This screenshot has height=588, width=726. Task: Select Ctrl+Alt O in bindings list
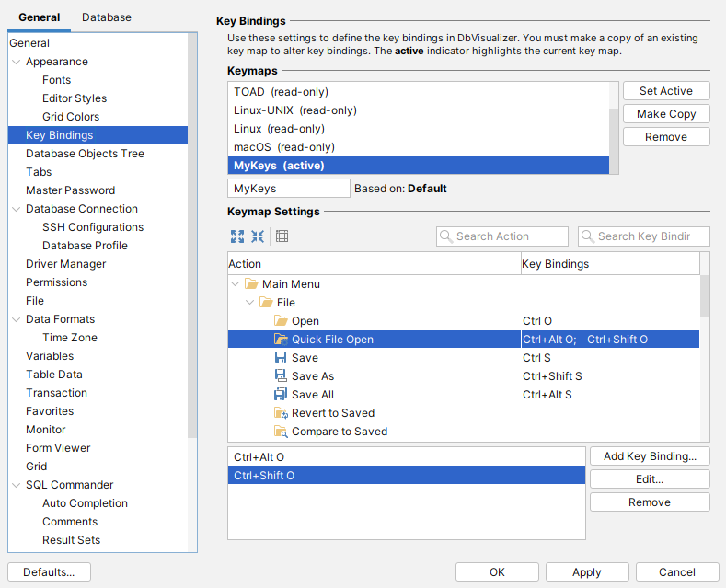tap(406, 456)
